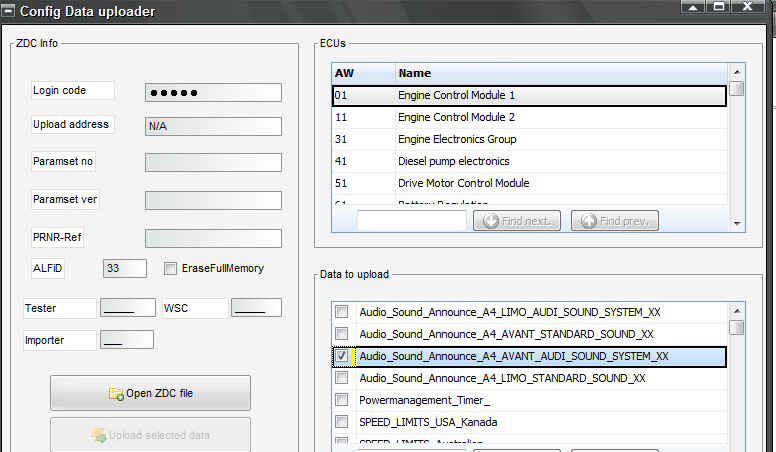The width and height of the screenshot is (776, 452).
Task: Click the Open ZDC file button
Action: pyautogui.click(x=150, y=393)
